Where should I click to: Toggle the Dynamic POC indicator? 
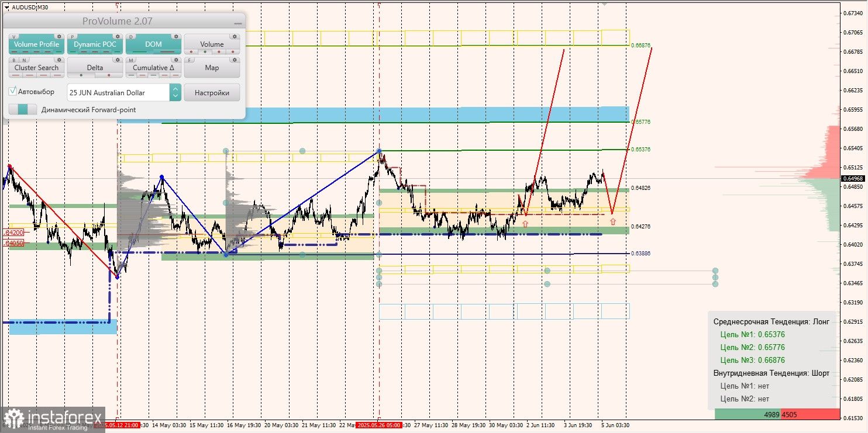click(95, 44)
